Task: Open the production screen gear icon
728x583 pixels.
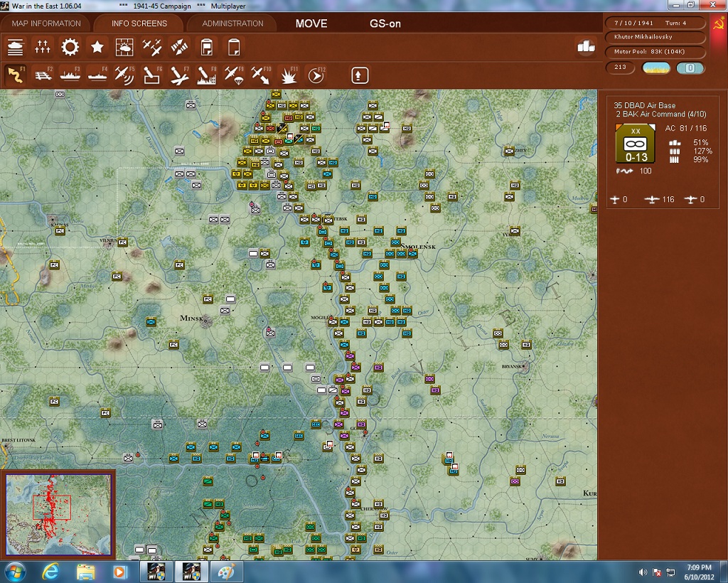Action: pyautogui.click(x=70, y=48)
